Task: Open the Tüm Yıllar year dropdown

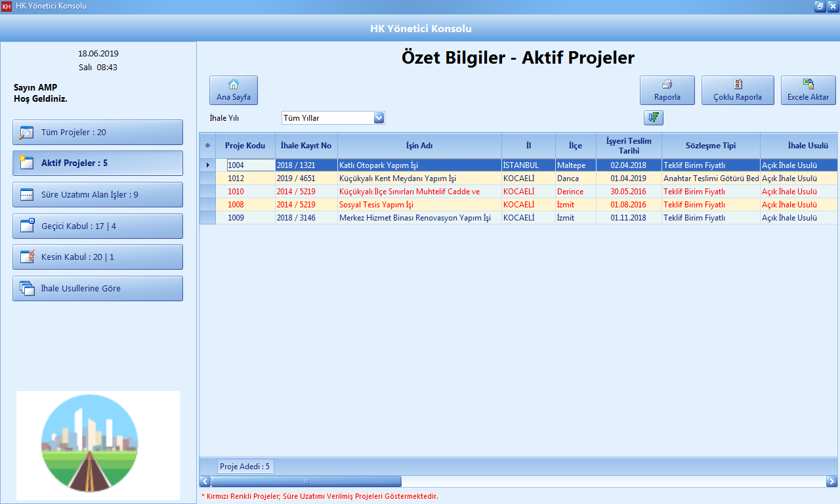Action: (379, 117)
